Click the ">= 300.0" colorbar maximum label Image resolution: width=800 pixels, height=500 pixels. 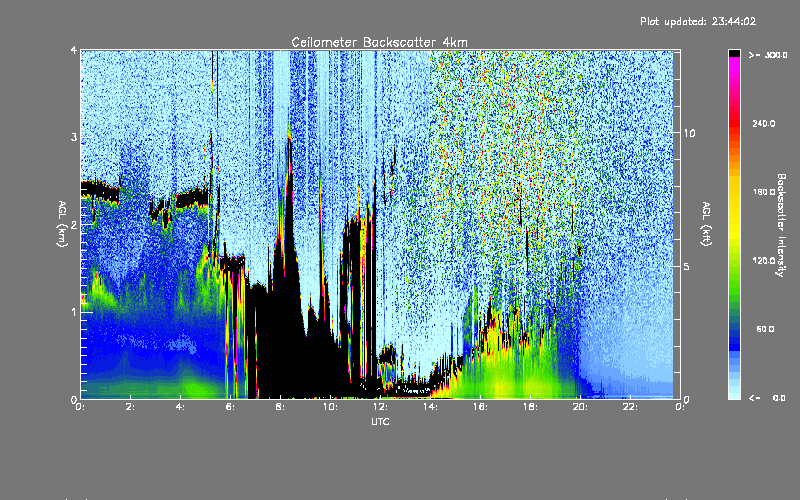point(768,55)
